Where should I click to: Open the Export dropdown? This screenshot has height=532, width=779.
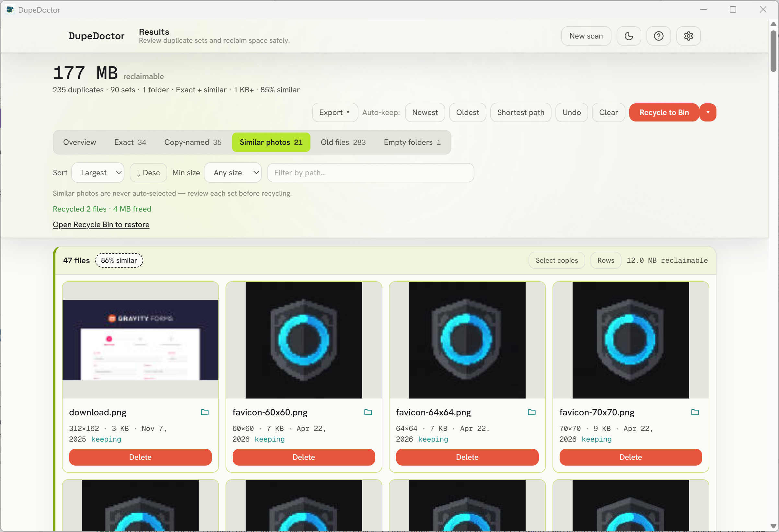tap(334, 112)
